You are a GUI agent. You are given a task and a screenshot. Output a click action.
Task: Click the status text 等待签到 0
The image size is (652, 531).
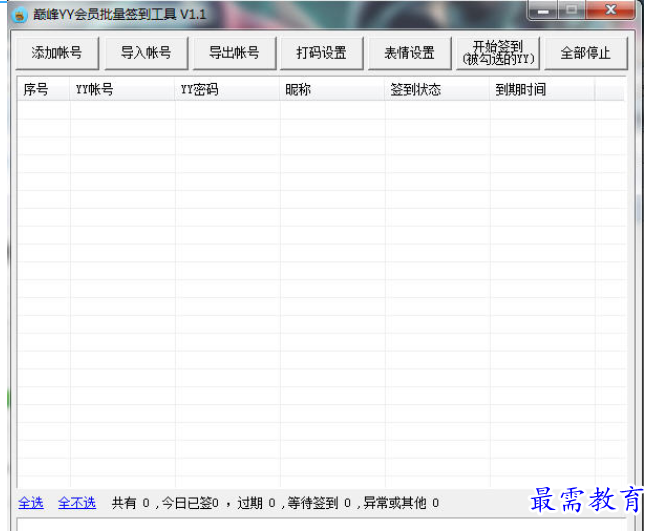pyautogui.click(x=319, y=503)
